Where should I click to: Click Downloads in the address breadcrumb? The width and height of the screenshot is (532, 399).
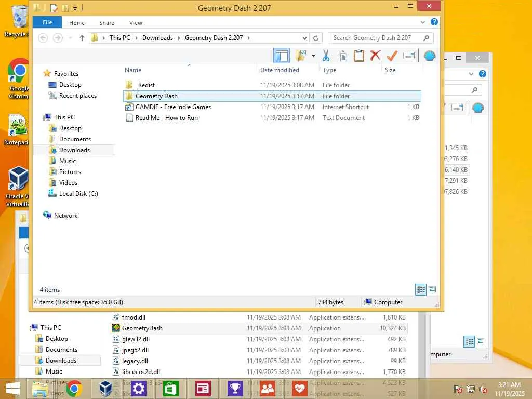157,38
